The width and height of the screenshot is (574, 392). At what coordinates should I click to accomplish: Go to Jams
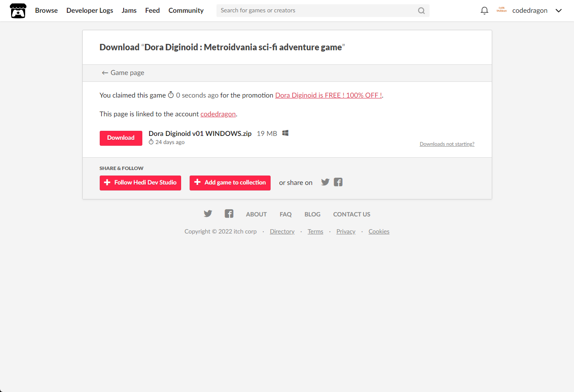[129, 11]
